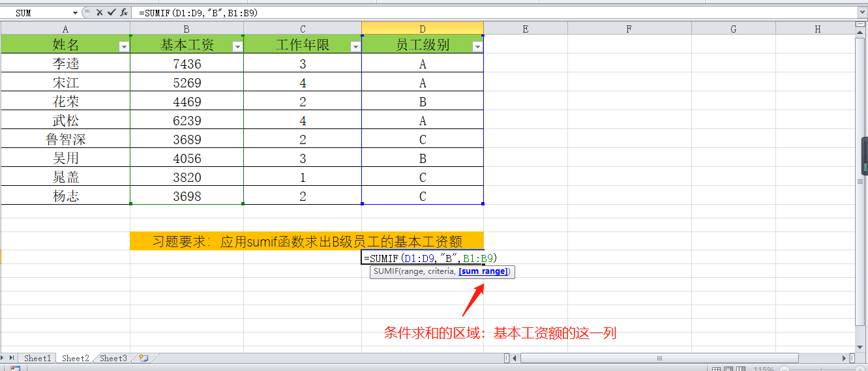Open the 员工级别 filter dropdown

pyautogui.click(x=477, y=46)
